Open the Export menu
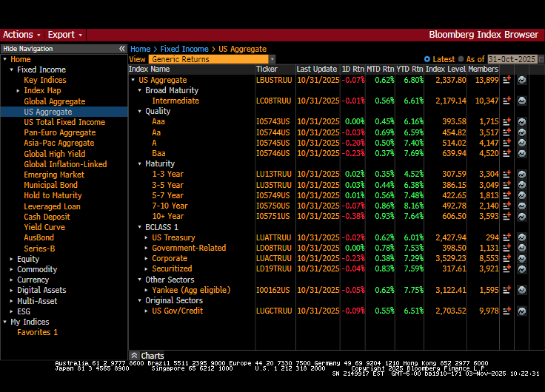The image size is (545, 392). 65,35
